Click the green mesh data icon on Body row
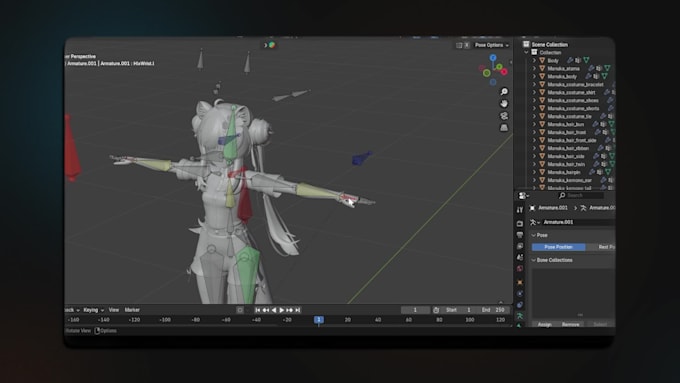The height and width of the screenshot is (383, 680). [586, 60]
